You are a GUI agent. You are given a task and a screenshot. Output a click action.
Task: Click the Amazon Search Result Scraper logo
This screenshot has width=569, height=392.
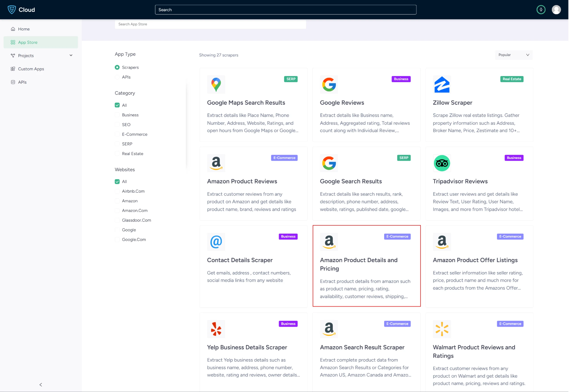[x=329, y=329]
